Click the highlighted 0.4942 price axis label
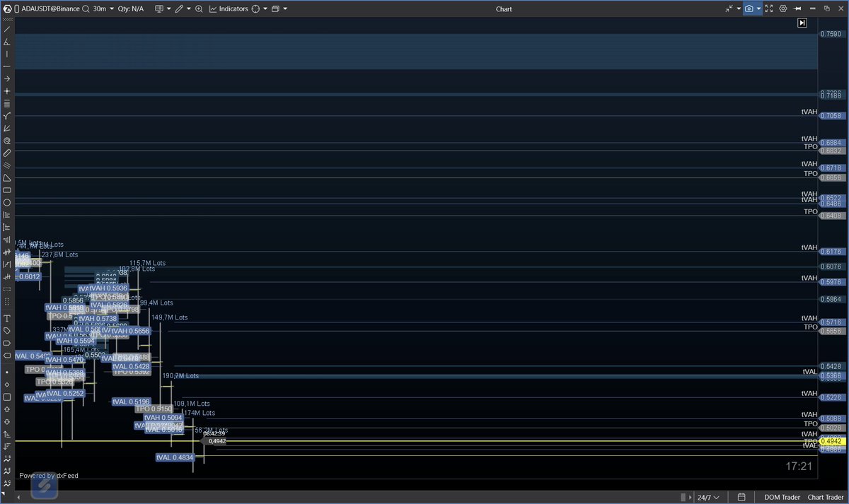The height and width of the screenshot is (504, 849). 831,441
